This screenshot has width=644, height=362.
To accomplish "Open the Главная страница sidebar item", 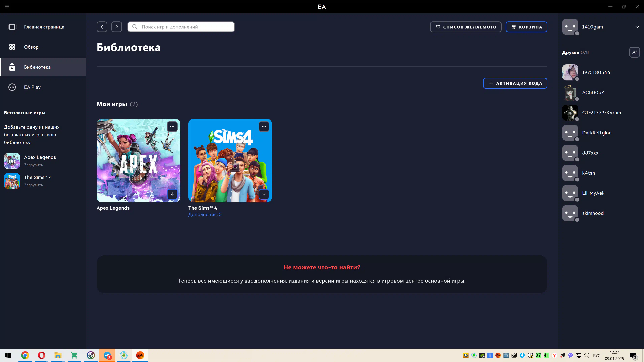I will (44, 27).
